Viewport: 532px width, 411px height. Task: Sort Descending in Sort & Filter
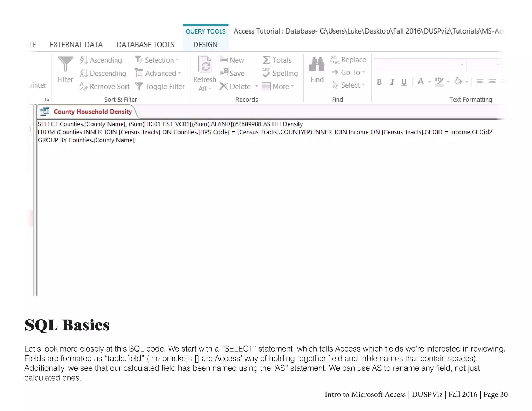(103, 73)
